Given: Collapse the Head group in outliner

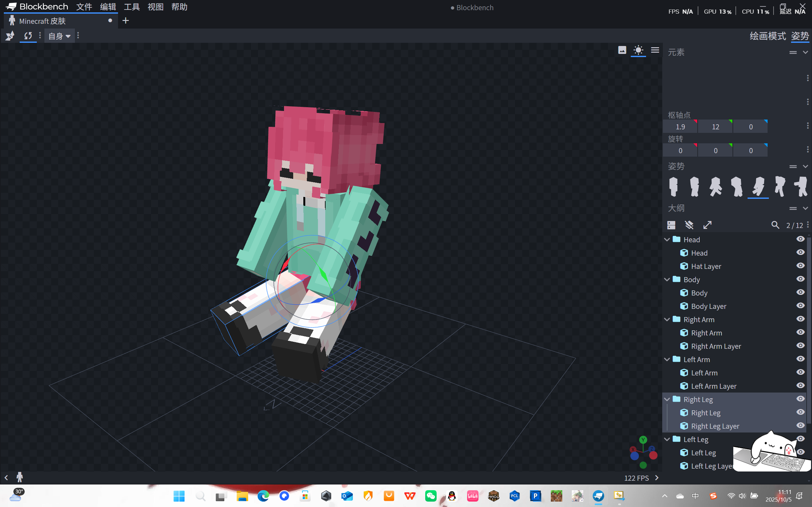Looking at the screenshot, I should pyautogui.click(x=667, y=239).
